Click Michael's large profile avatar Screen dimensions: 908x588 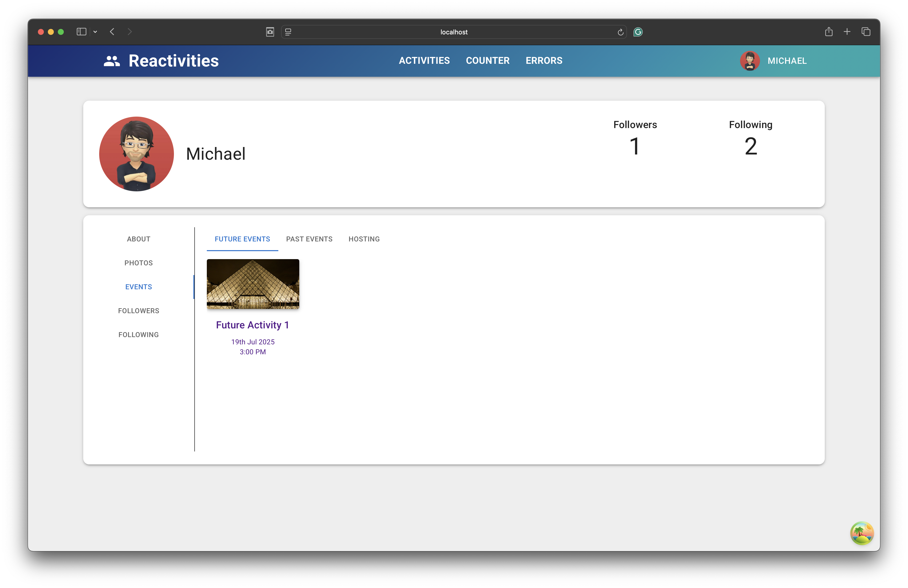coord(137,154)
